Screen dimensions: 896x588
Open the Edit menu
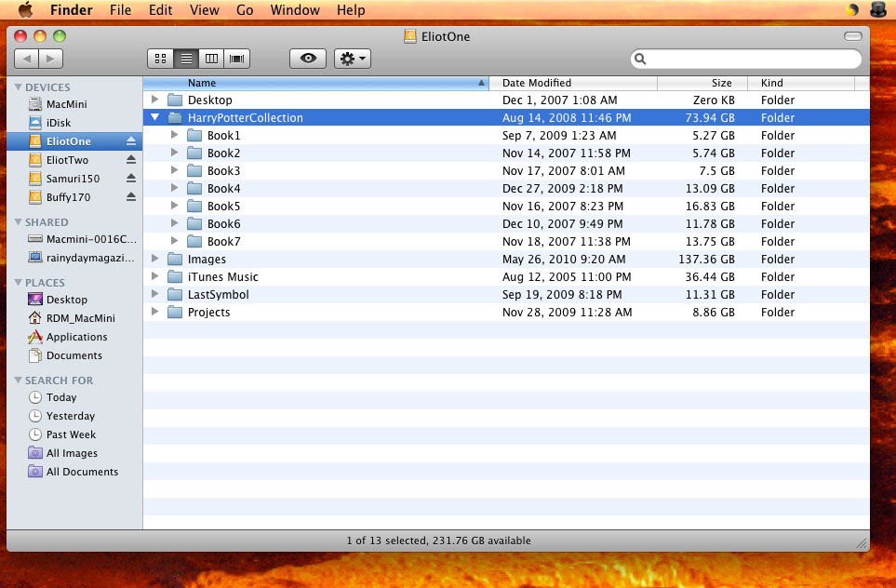pyautogui.click(x=161, y=9)
